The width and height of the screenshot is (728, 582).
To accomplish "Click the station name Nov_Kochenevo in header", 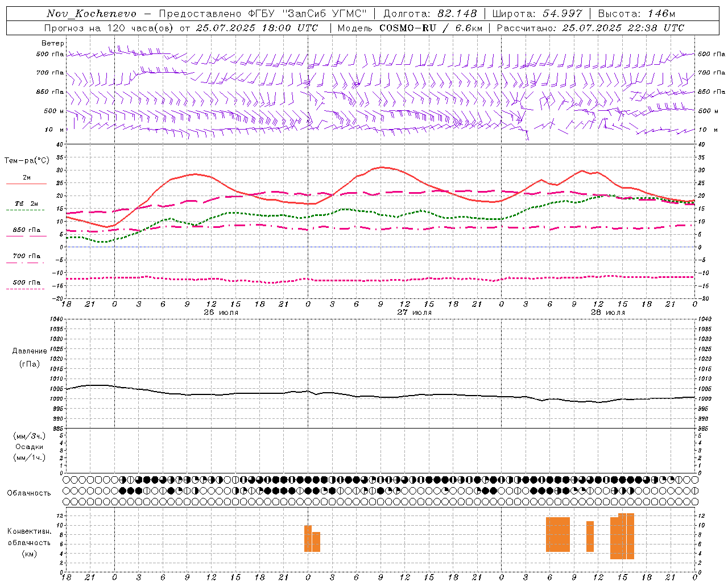I will point(92,14).
